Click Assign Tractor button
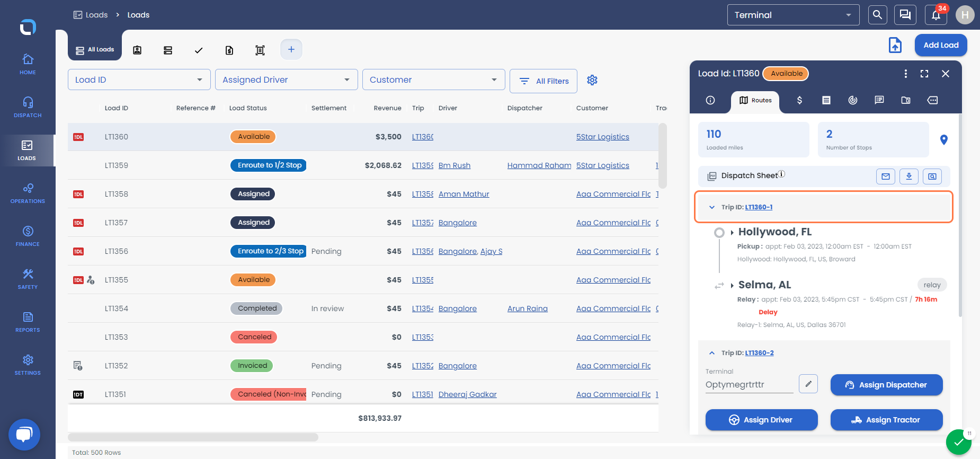 (886, 420)
